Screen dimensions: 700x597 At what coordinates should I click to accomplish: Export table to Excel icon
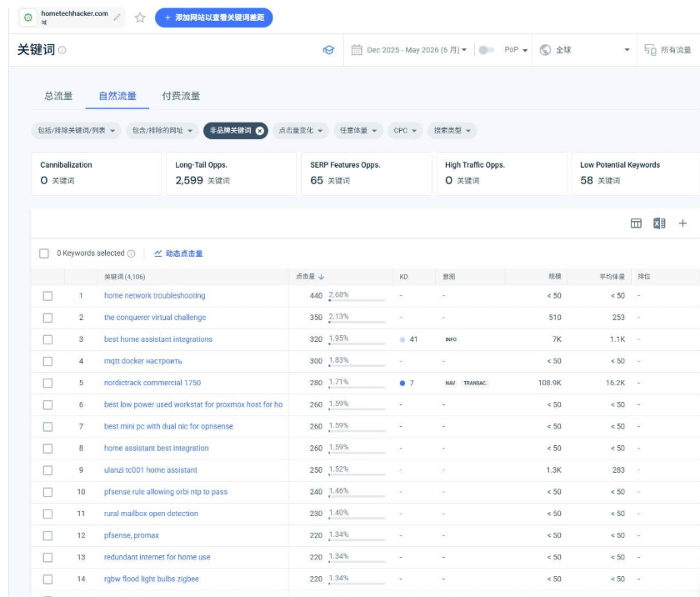[659, 223]
